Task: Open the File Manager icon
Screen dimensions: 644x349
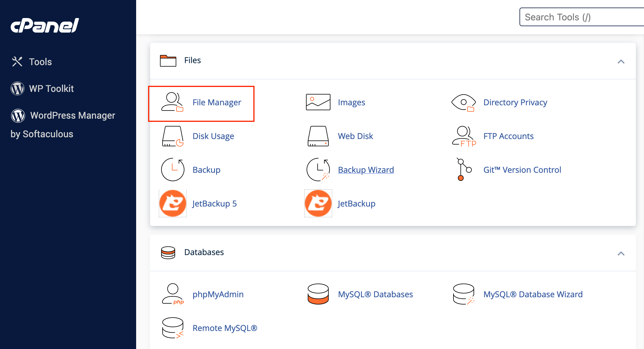Action: coord(172,102)
